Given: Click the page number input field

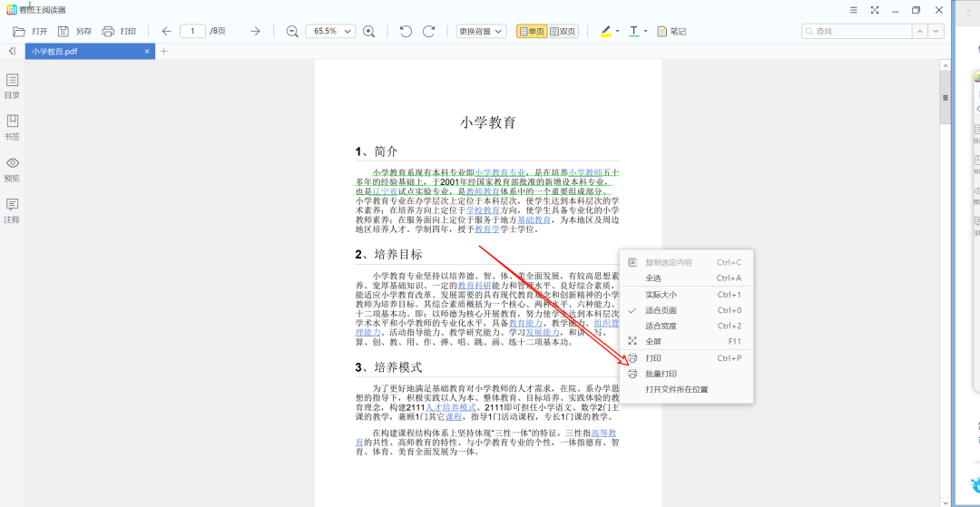Looking at the screenshot, I should coord(193,31).
